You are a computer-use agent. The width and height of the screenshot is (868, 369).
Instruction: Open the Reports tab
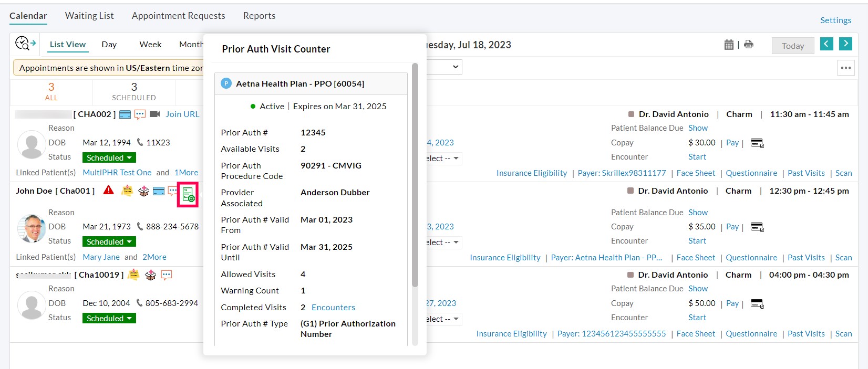point(259,16)
